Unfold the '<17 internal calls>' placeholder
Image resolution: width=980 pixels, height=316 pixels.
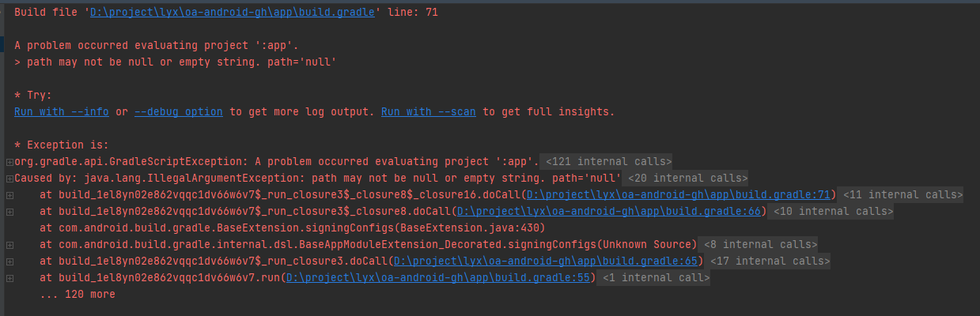click(769, 261)
